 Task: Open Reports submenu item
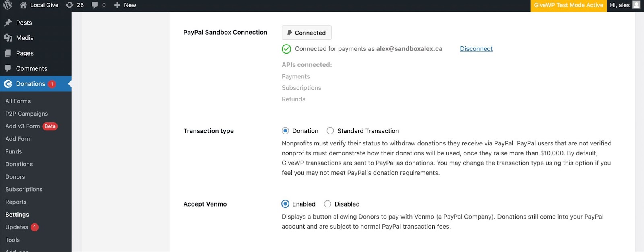click(x=16, y=202)
